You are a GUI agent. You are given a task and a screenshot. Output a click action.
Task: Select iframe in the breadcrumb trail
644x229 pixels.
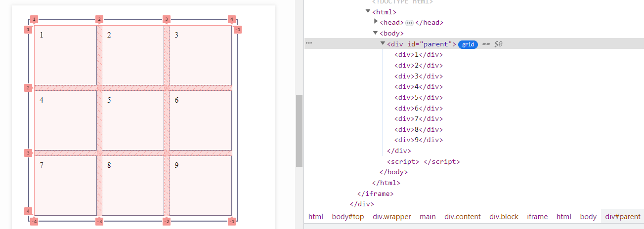[537, 217]
